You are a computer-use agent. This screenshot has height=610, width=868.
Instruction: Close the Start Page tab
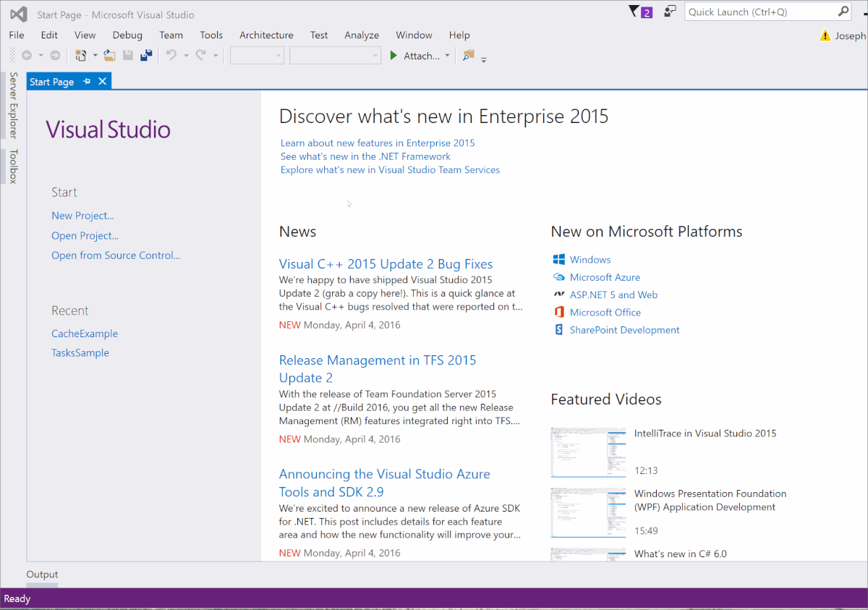[x=103, y=82]
